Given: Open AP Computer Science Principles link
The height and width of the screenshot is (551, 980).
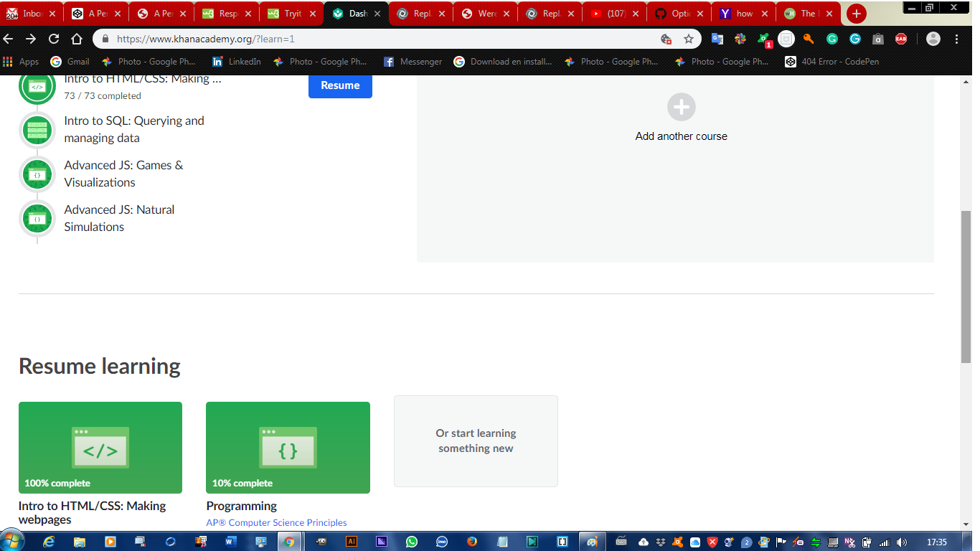Looking at the screenshot, I should point(276,523).
